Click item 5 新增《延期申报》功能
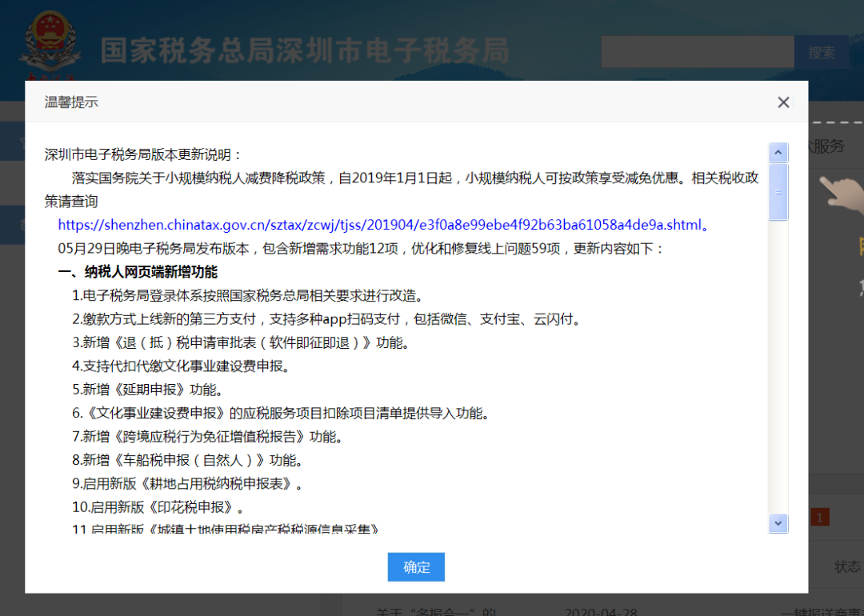Image resolution: width=864 pixels, height=616 pixels. pyautogui.click(x=150, y=390)
